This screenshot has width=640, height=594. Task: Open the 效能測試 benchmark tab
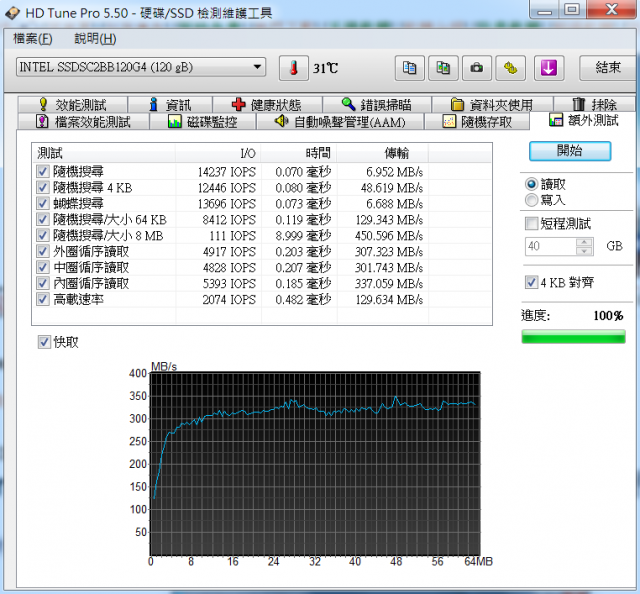tap(73, 105)
